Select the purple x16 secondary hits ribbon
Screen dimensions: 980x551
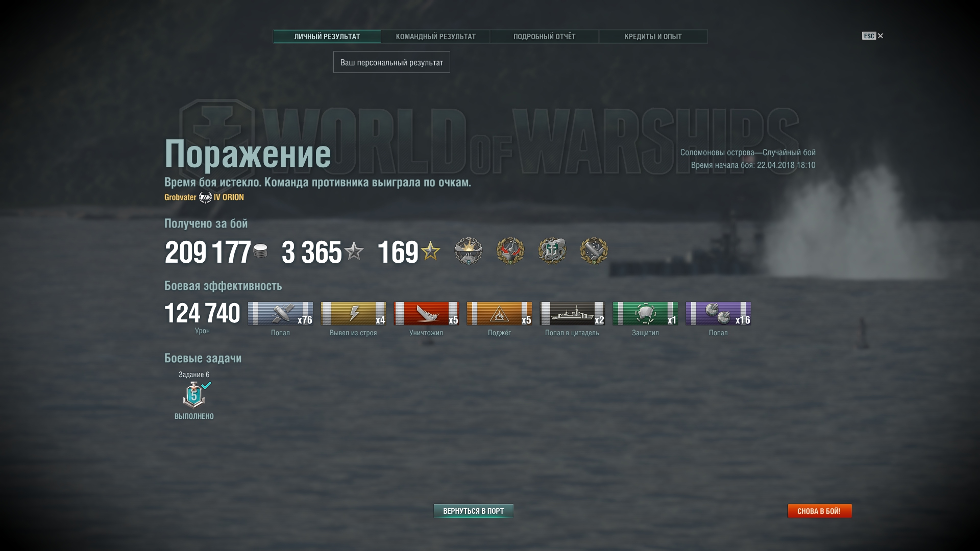pyautogui.click(x=718, y=313)
